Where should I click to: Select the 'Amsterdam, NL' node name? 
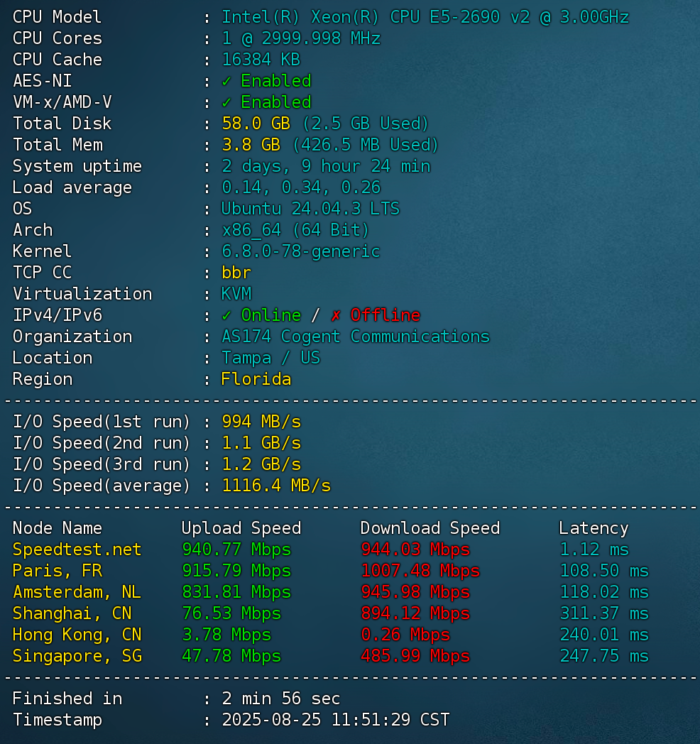(x=77, y=592)
